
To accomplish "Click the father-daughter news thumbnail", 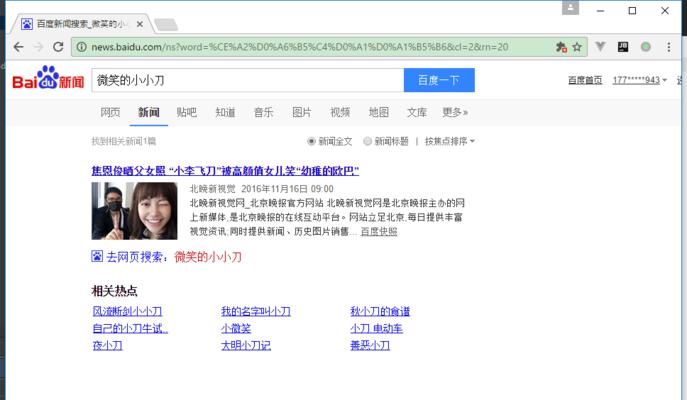I will [135, 211].
